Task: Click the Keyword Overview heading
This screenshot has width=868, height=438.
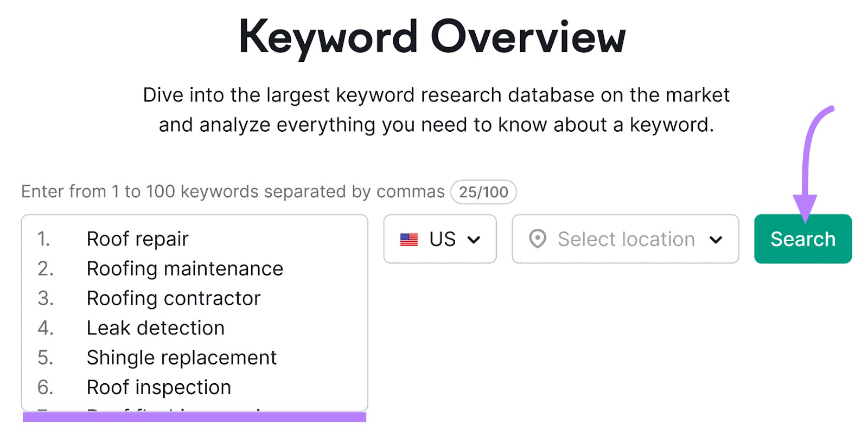Action: pyautogui.click(x=432, y=37)
